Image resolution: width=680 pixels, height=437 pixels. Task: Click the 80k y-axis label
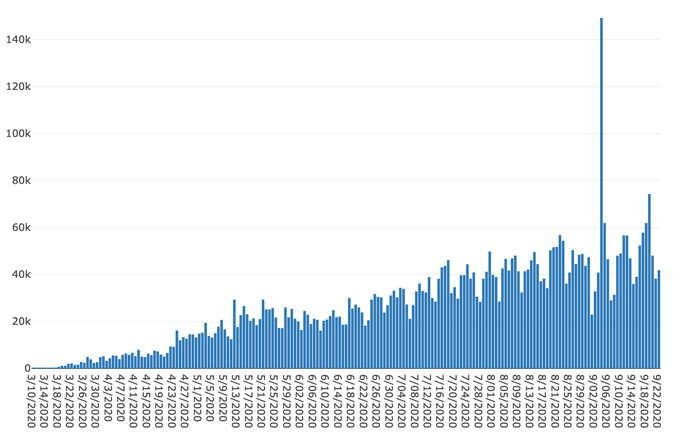[21, 180]
